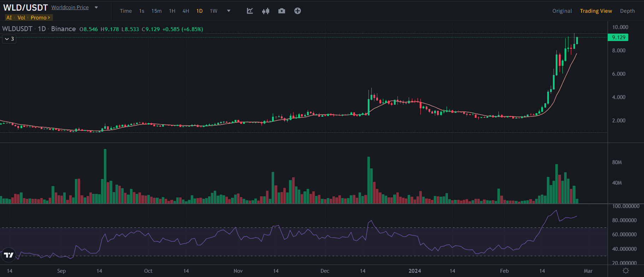Switch to the 15m interval
Image resolution: width=644 pixels, height=277 pixels.
coord(156,11)
